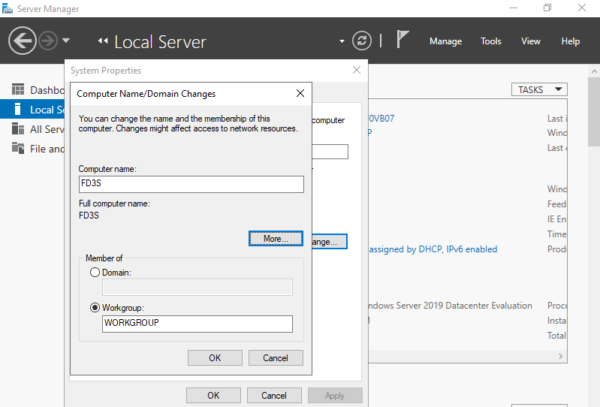The image size is (600, 407).
Task: Click Cancel in Computer Name/Domain Changes dialog
Action: [276, 358]
